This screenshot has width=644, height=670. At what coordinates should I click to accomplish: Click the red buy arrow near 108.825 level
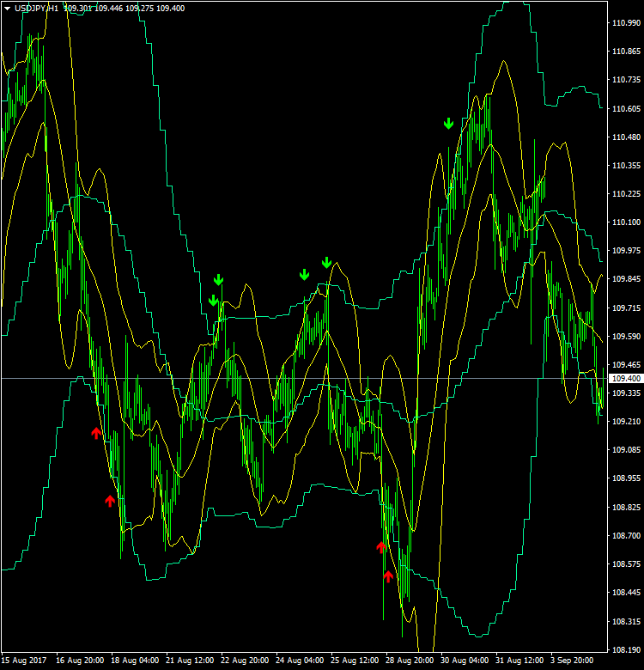(x=110, y=501)
